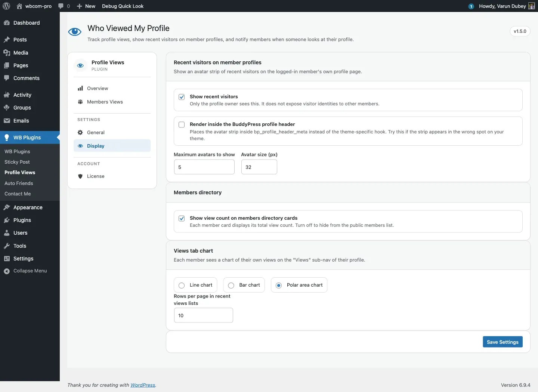Focus the Avatar size (px) field

(x=259, y=167)
